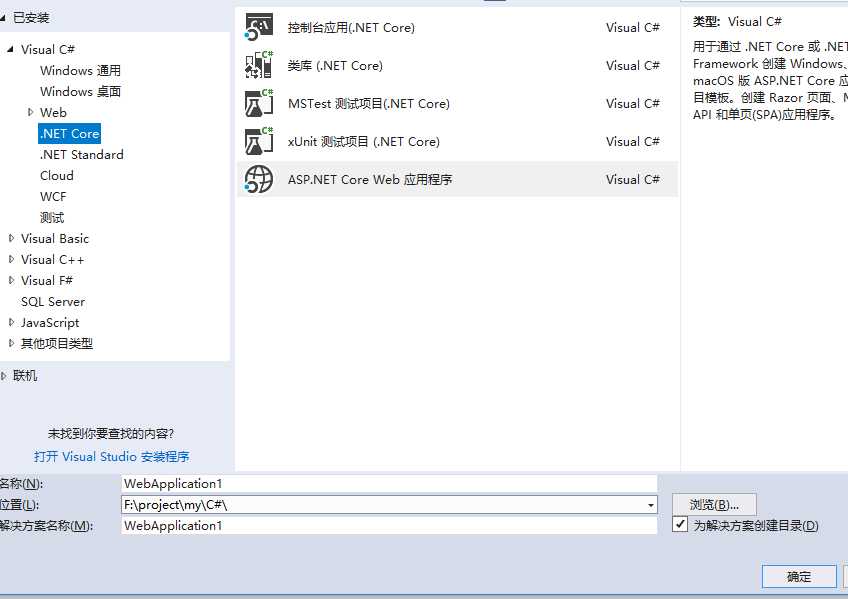Click the 名称 project name field
Viewport: 848px width, 599px height.
(389, 483)
